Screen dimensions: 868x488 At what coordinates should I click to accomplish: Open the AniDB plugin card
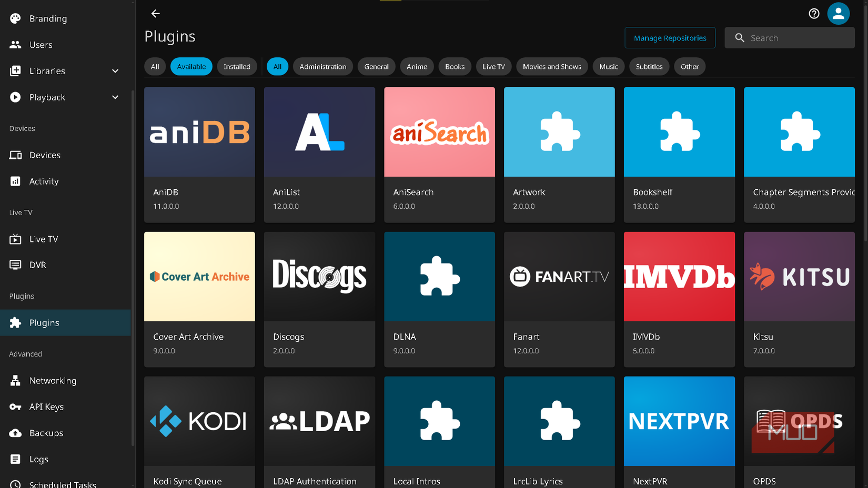coord(200,155)
